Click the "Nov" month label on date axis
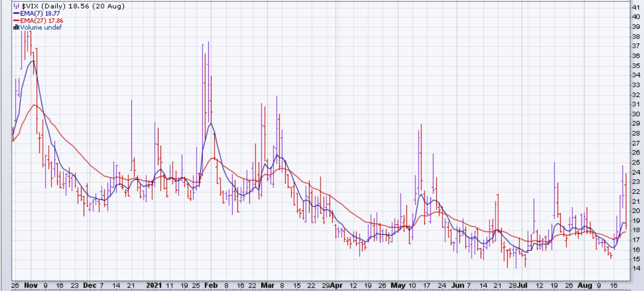644x291 pixels. pyautogui.click(x=31, y=285)
